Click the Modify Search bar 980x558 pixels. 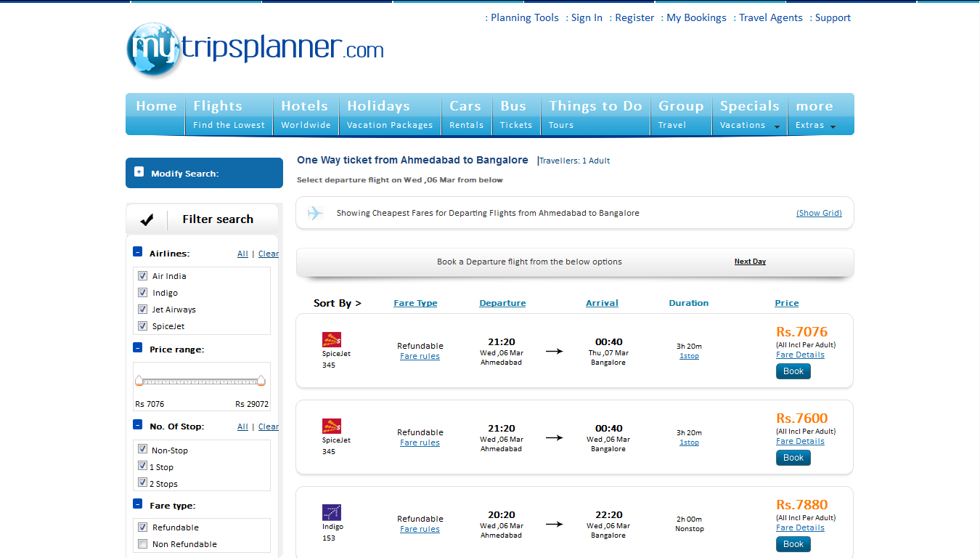pos(204,173)
